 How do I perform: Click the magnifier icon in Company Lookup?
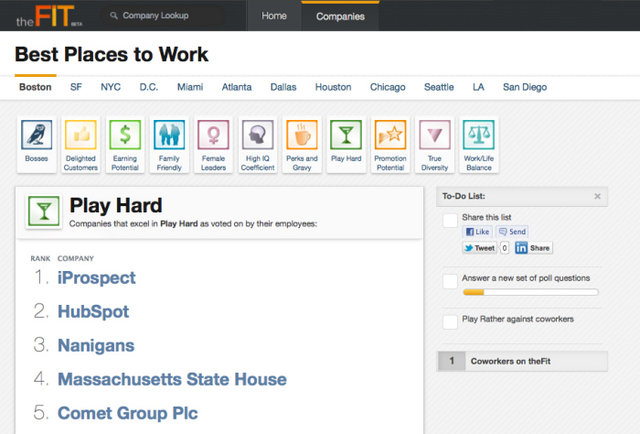[114, 16]
